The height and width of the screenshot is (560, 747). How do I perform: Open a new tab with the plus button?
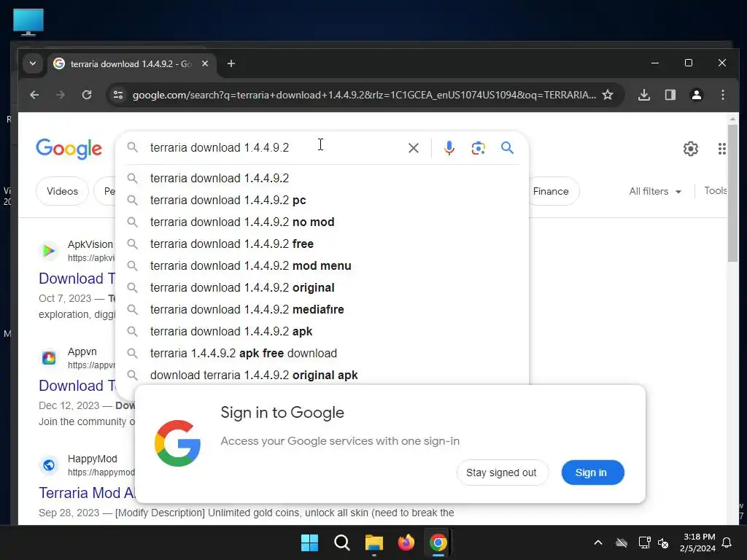point(231,63)
